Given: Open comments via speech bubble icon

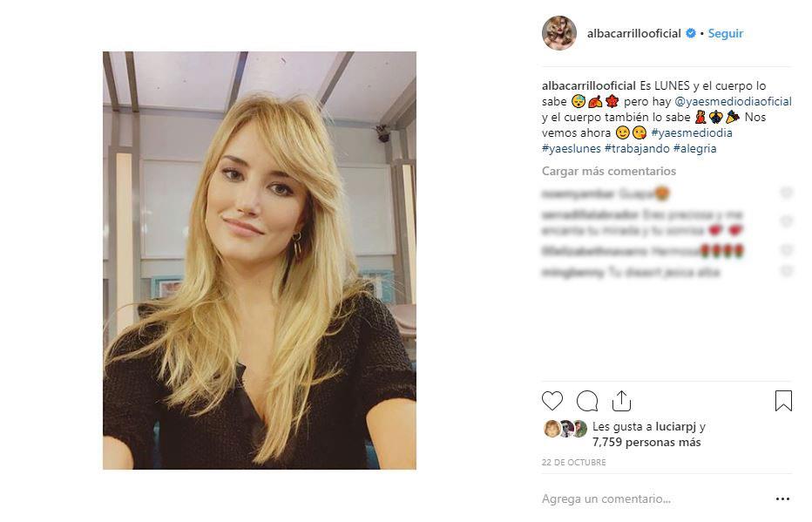Looking at the screenshot, I should [x=587, y=401].
